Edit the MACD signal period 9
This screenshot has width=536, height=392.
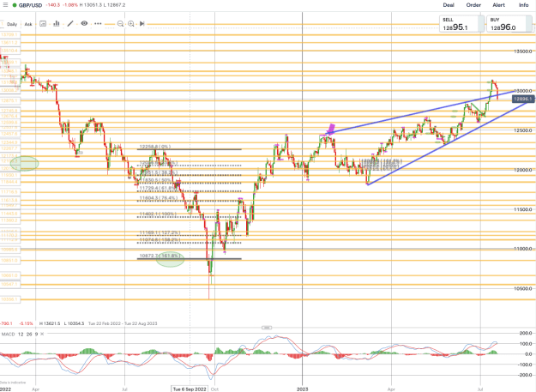(36, 334)
